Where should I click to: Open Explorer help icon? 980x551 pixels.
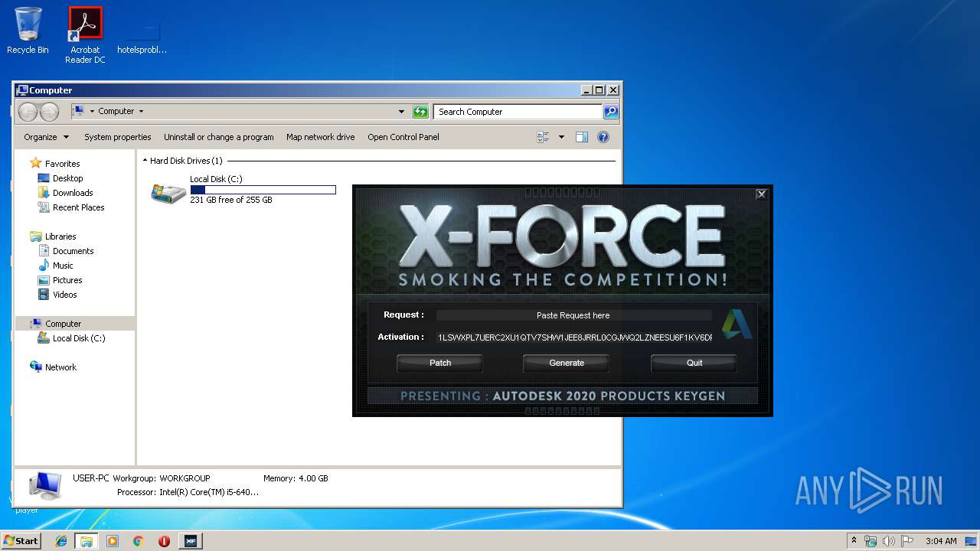pyautogui.click(x=603, y=137)
